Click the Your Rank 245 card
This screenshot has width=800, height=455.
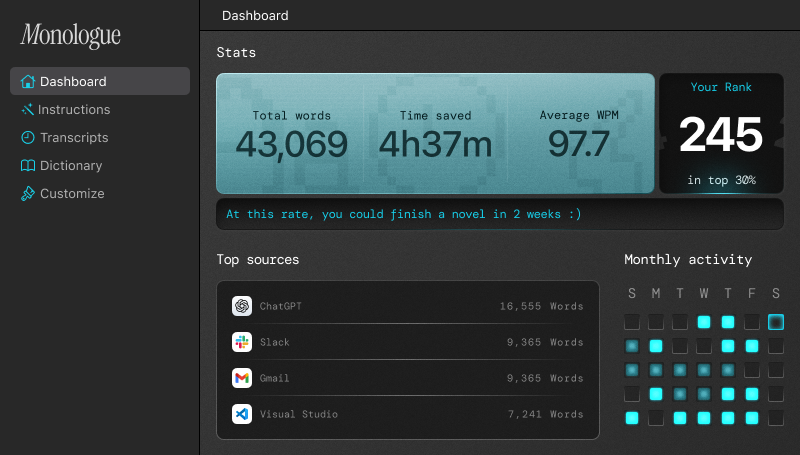pyautogui.click(x=721, y=134)
